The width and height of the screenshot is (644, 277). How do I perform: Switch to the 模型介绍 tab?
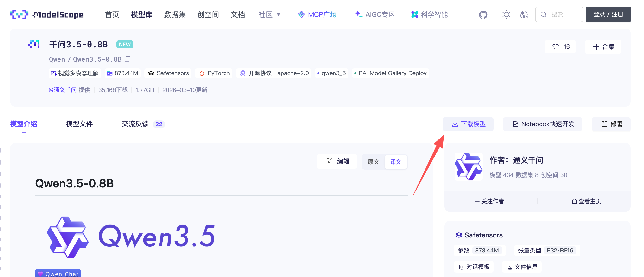24,124
